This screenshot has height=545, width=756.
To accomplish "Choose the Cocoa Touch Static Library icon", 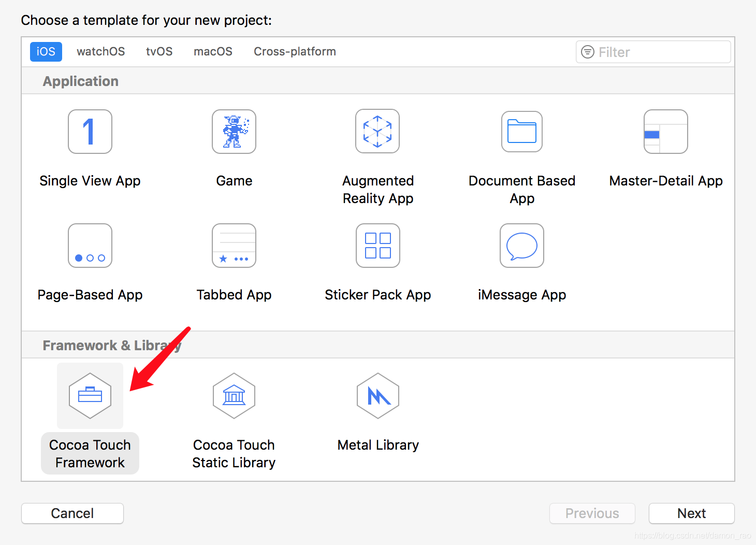I will pos(234,396).
